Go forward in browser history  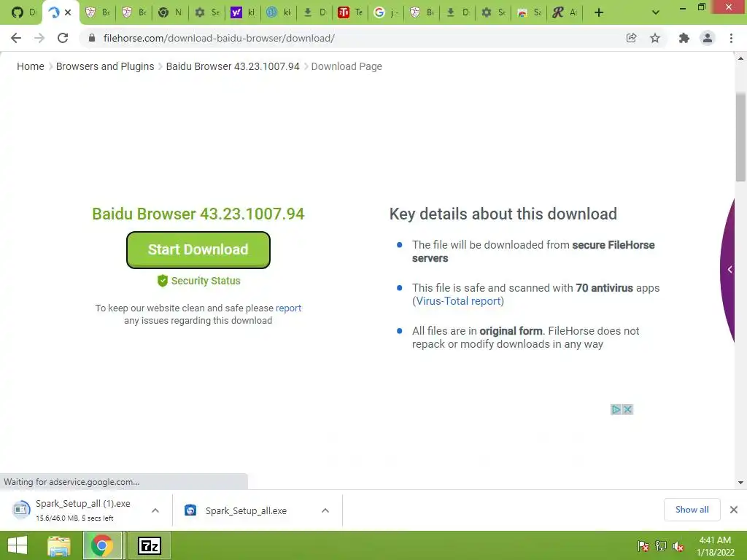coord(39,38)
